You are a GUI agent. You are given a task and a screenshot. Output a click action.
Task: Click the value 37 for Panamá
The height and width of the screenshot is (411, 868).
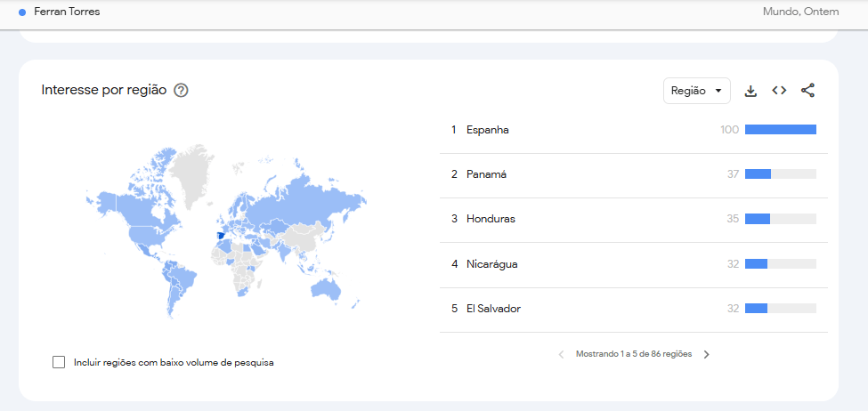pyautogui.click(x=734, y=174)
